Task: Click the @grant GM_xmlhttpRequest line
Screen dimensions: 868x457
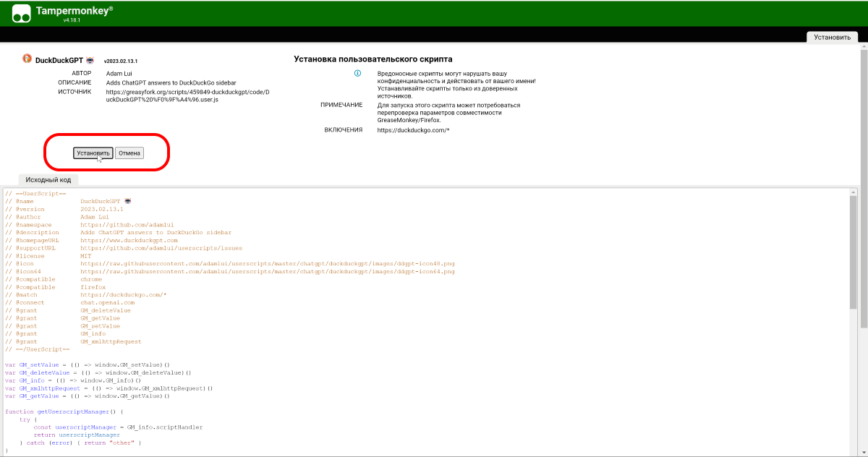Action: pos(73,341)
